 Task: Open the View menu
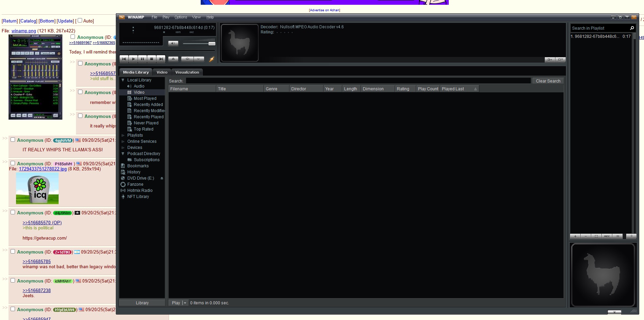pyautogui.click(x=196, y=17)
